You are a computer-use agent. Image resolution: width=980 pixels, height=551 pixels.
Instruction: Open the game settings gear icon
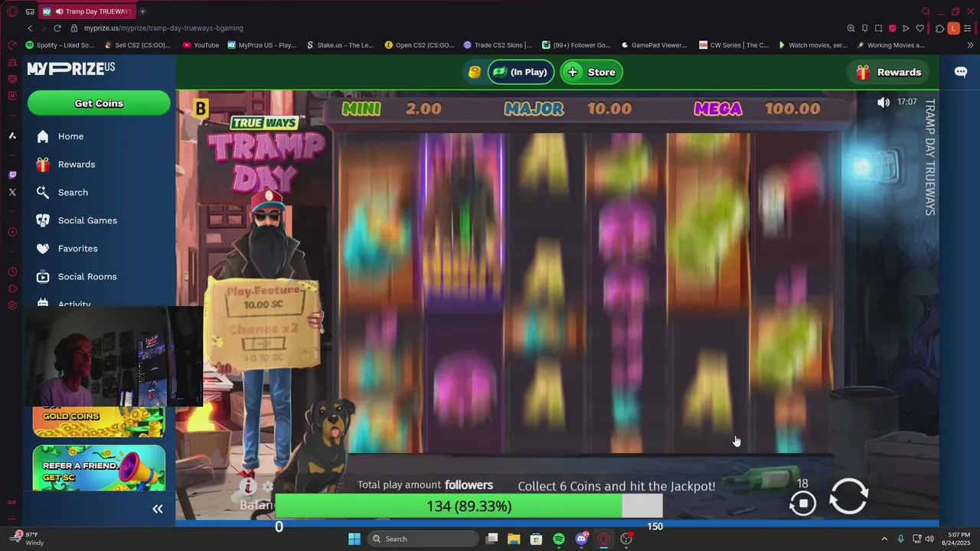(267, 487)
